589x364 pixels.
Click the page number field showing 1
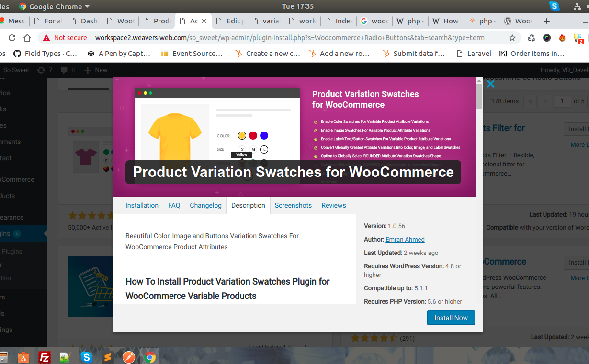click(563, 101)
